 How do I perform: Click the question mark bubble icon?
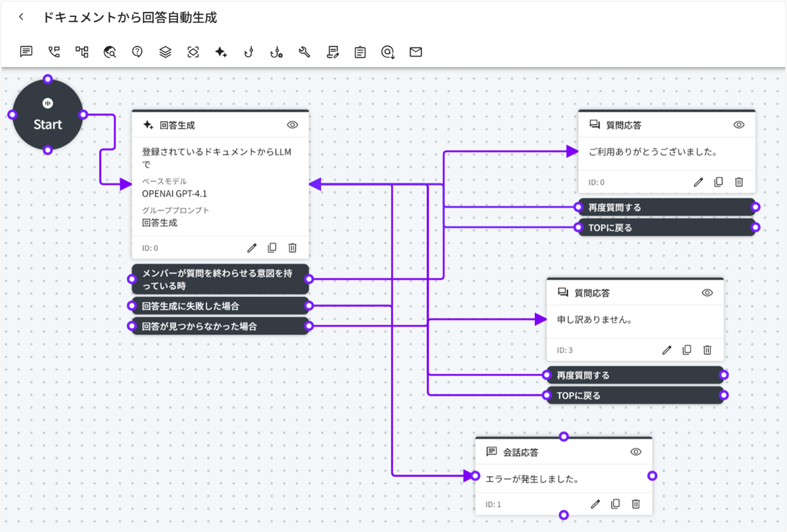(137, 52)
